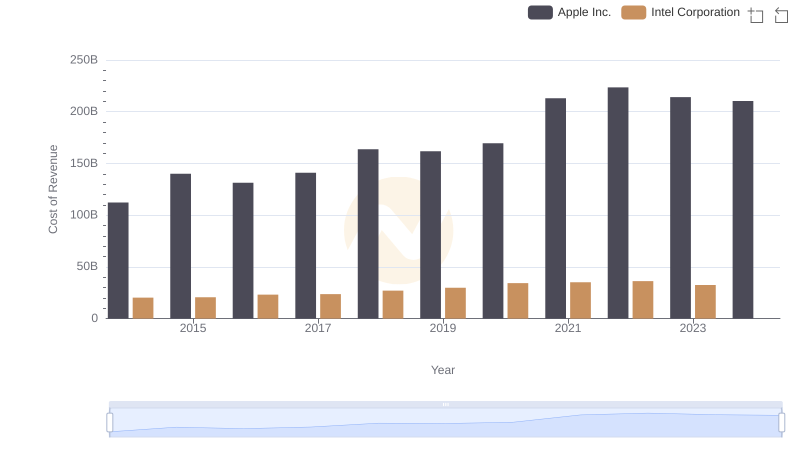Click the 200B y-axis label
Viewport: 800px width, 461px height.
click(x=84, y=111)
